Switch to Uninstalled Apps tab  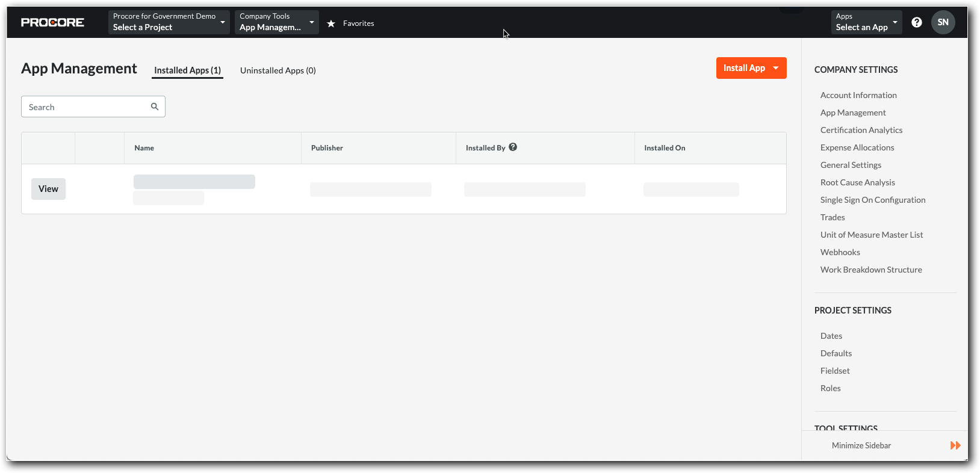coord(278,70)
